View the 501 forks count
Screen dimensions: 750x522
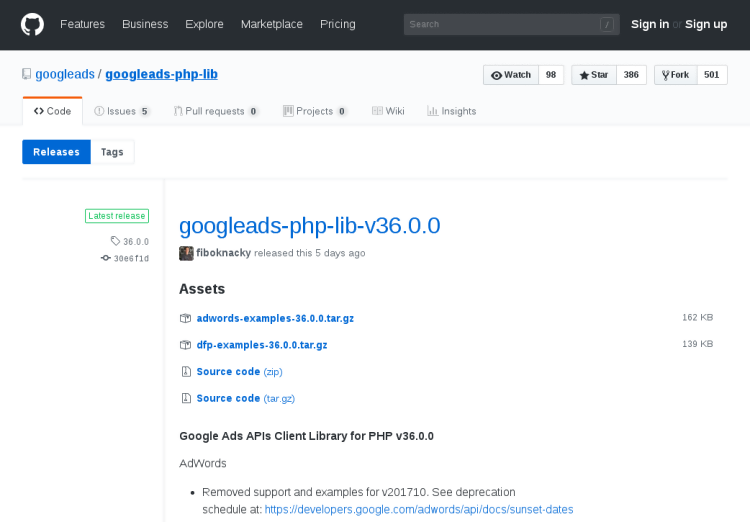point(712,75)
